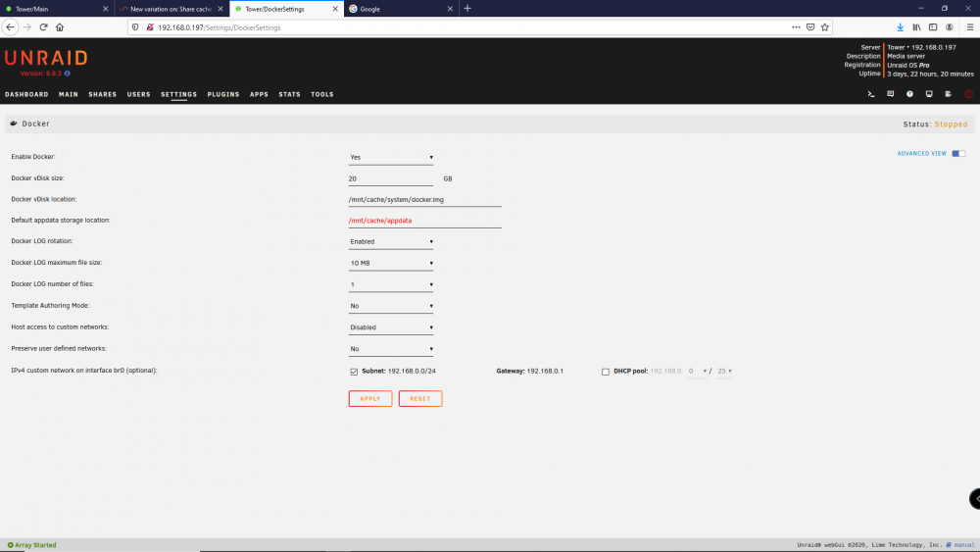Click the Docker vDisk size field
The height and width of the screenshot is (552, 980).
click(x=391, y=178)
